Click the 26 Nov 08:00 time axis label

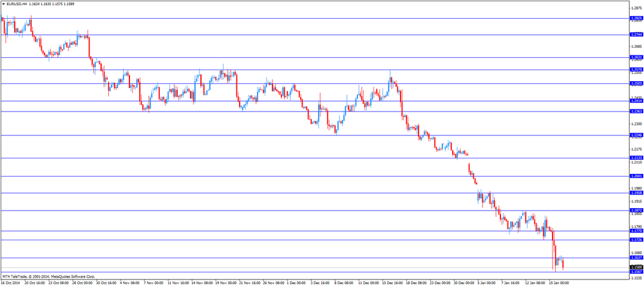point(273,283)
